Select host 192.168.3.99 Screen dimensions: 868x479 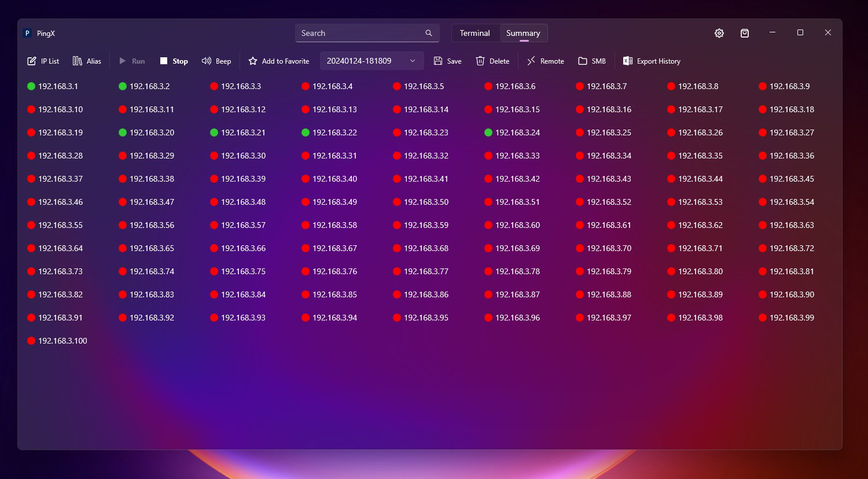[786, 318]
